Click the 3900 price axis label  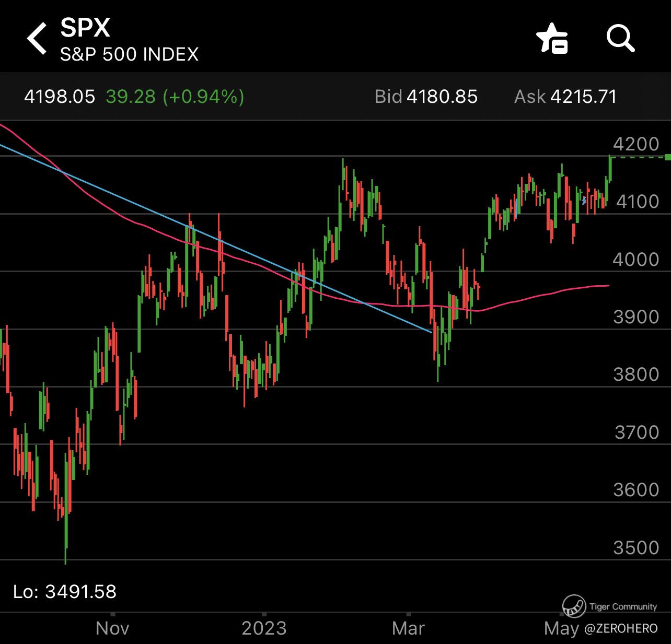click(x=636, y=317)
